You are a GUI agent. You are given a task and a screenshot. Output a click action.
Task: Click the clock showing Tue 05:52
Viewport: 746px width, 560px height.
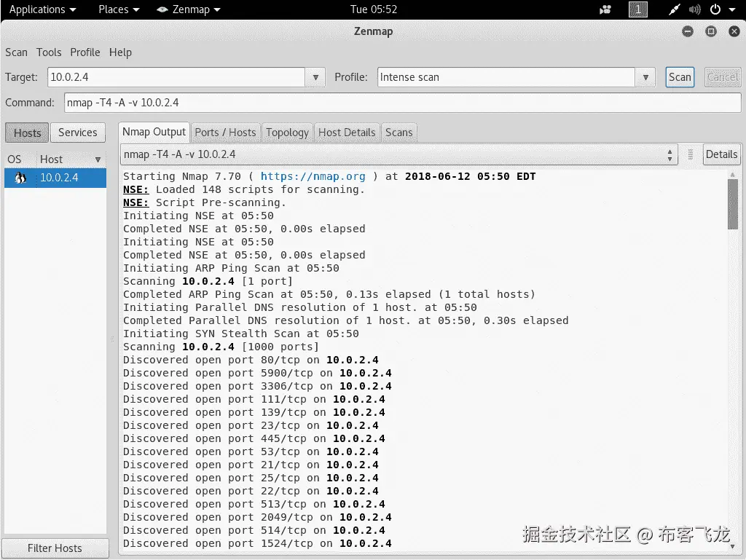click(x=374, y=9)
